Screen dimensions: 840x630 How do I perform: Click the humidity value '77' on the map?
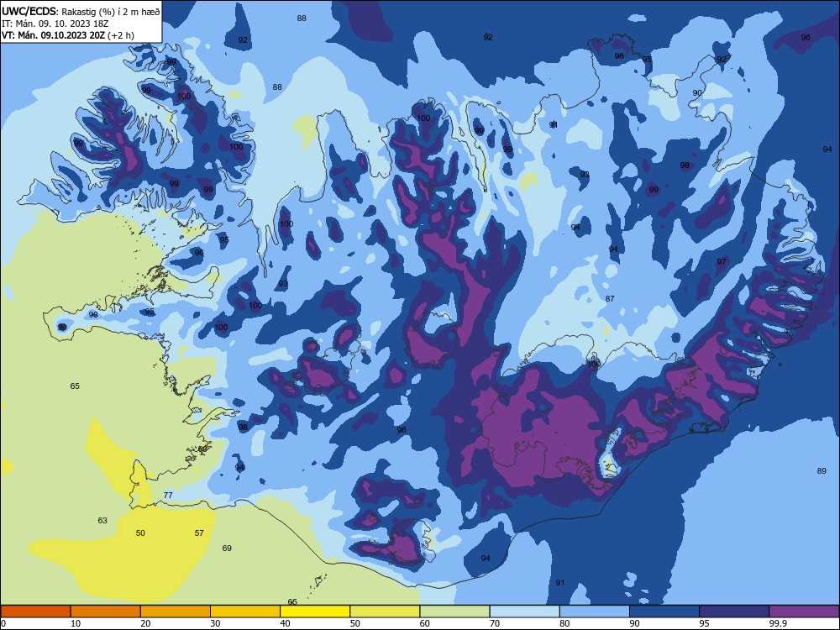[168, 495]
